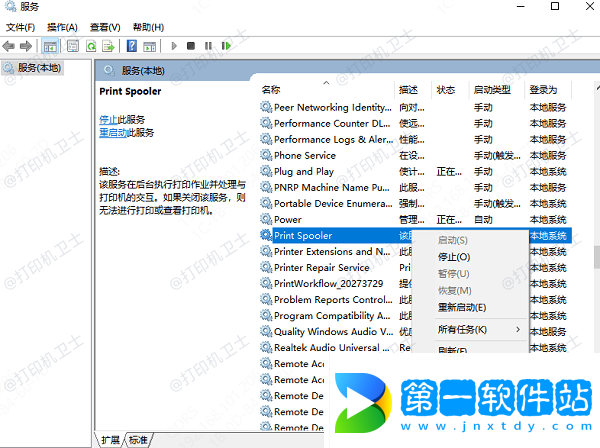Select the Phone Service name
Screen dimensions: 600x448
pos(305,155)
